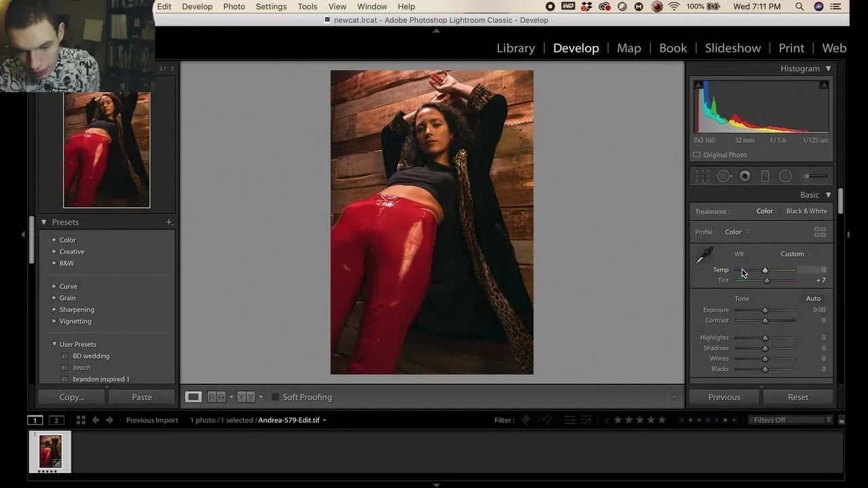Open grid view from the filmstrip bar
The width and height of the screenshot is (868, 488).
click(81, 420)
